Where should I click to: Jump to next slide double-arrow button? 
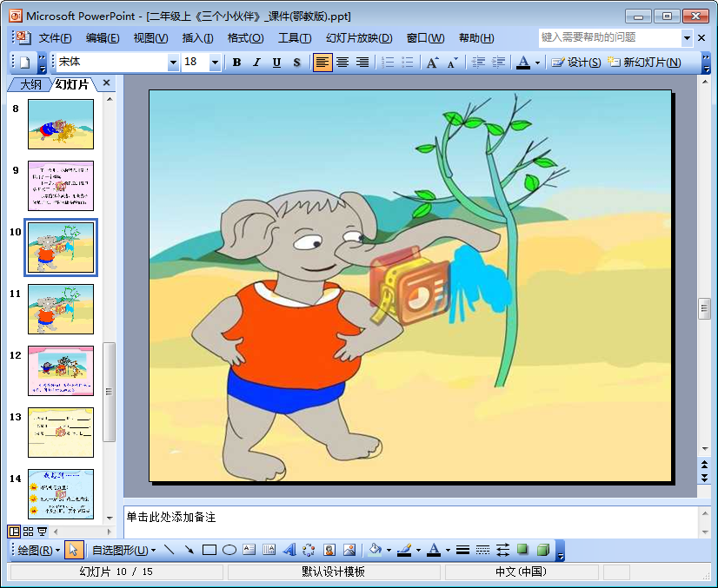pos(705,478)
